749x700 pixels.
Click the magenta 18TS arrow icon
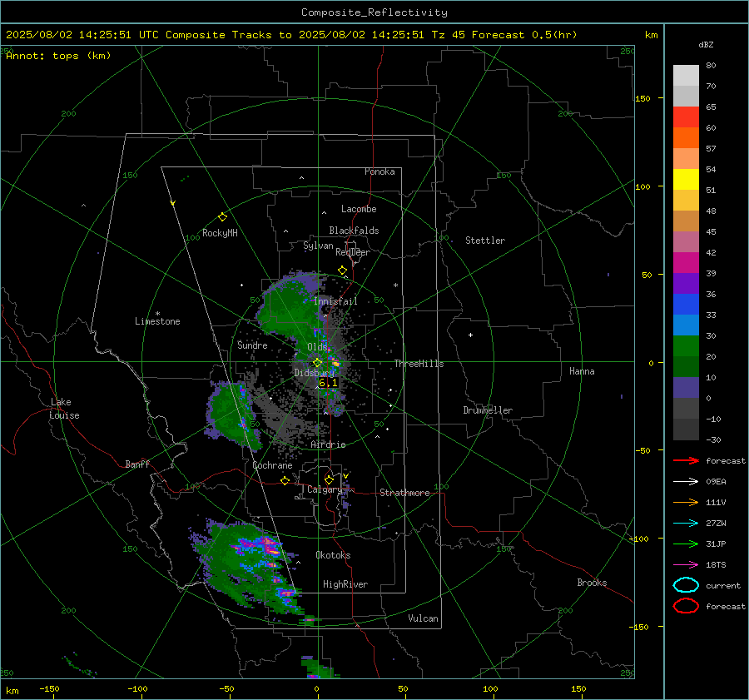pyautogui.click(x=686, y=565)
